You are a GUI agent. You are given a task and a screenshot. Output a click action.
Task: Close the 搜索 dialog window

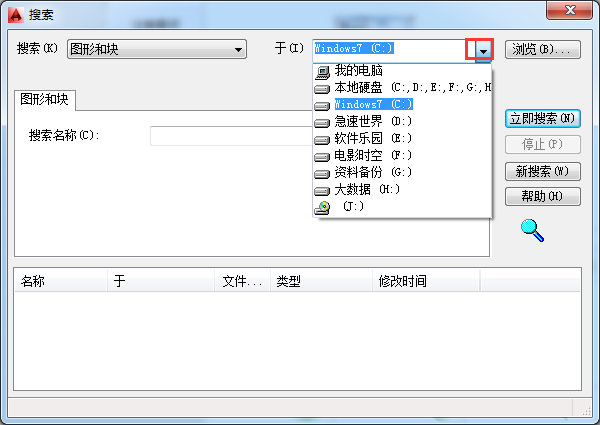tap(570, 10)
